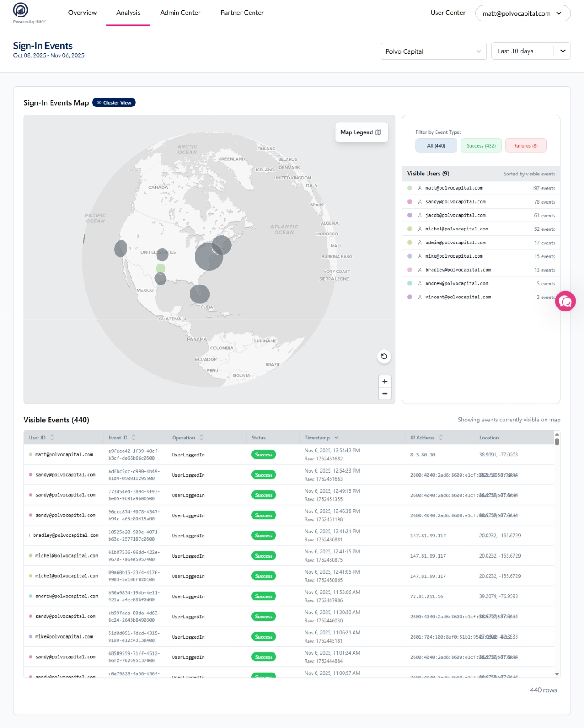
Task: Click the green cluster marker on map
Action: (161, 268)
